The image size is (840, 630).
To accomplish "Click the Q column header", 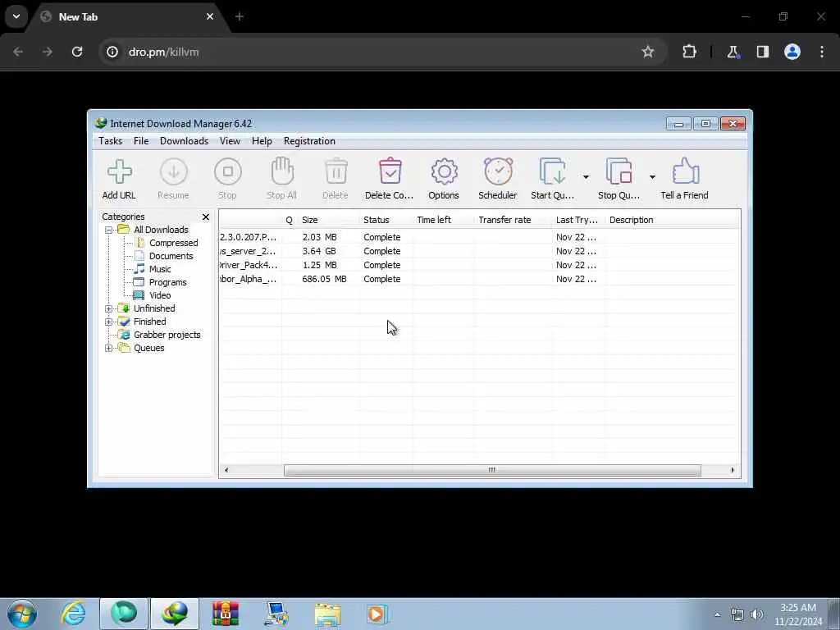I will pos(290,220).
